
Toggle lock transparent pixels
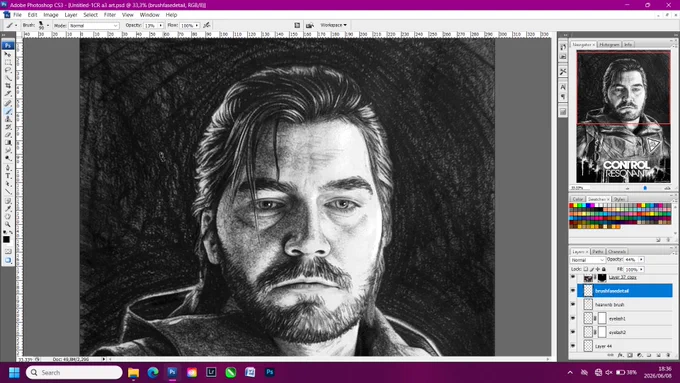click(x=586, y=269)
